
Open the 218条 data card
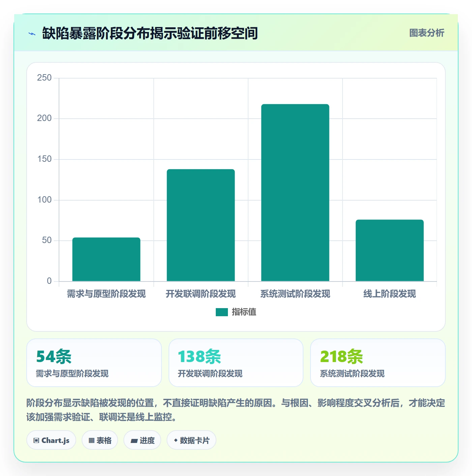tap(378, 363)
